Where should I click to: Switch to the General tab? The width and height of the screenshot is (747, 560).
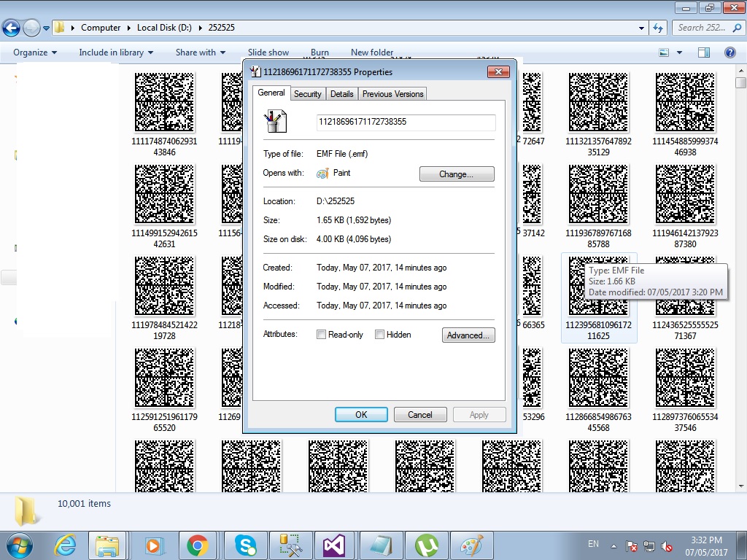271,93
